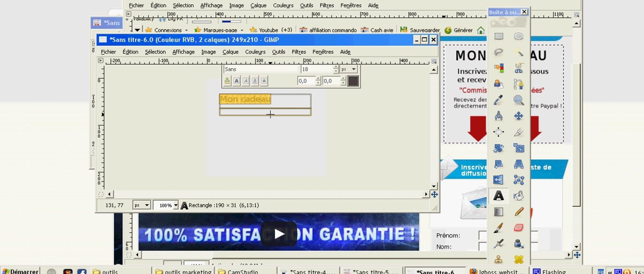Select the Crop tool
644x274 pixels.
click(x=519, y=132)
